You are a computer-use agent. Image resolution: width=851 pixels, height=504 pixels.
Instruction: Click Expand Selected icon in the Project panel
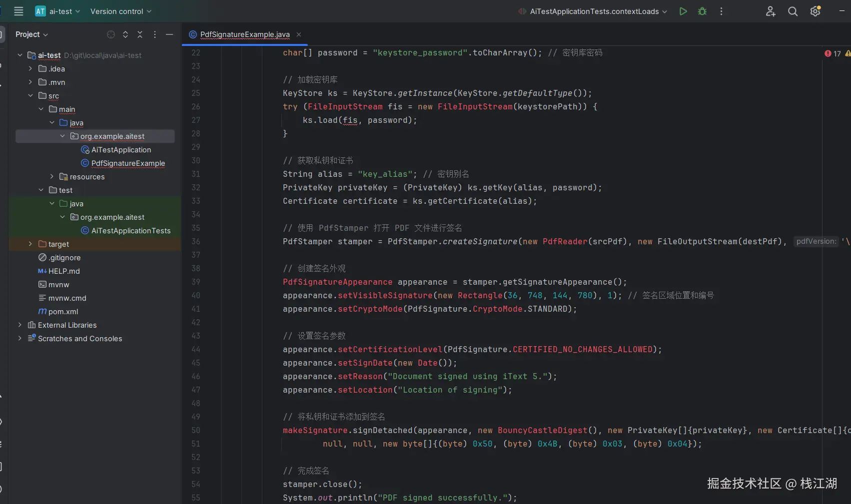point(125,34)
